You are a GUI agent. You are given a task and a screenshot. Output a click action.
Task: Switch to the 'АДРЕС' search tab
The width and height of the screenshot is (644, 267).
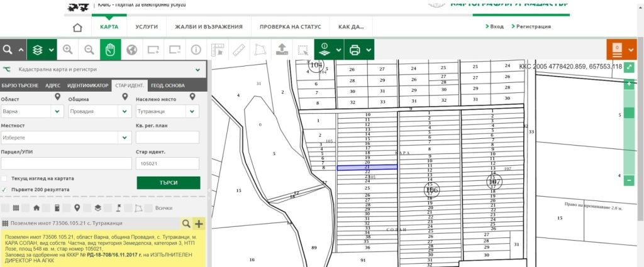coord(53,85)
